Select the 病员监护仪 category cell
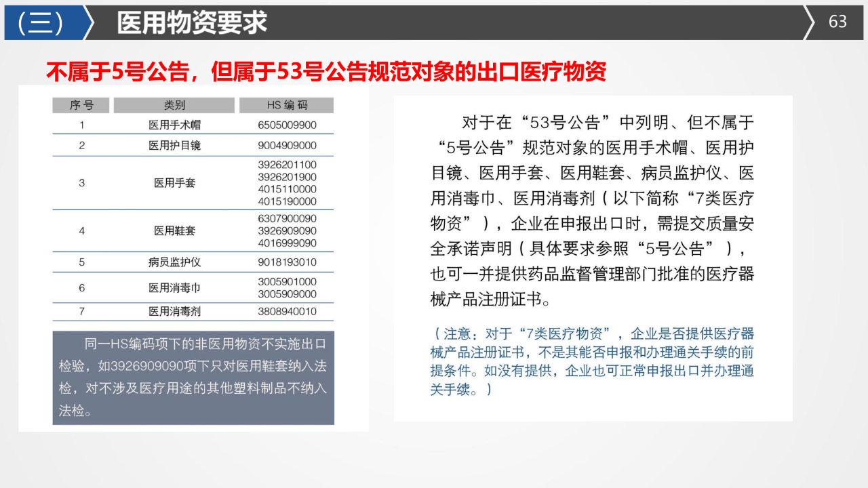The image size is (868, 488). pyautogui.click(x=174, y=262)
